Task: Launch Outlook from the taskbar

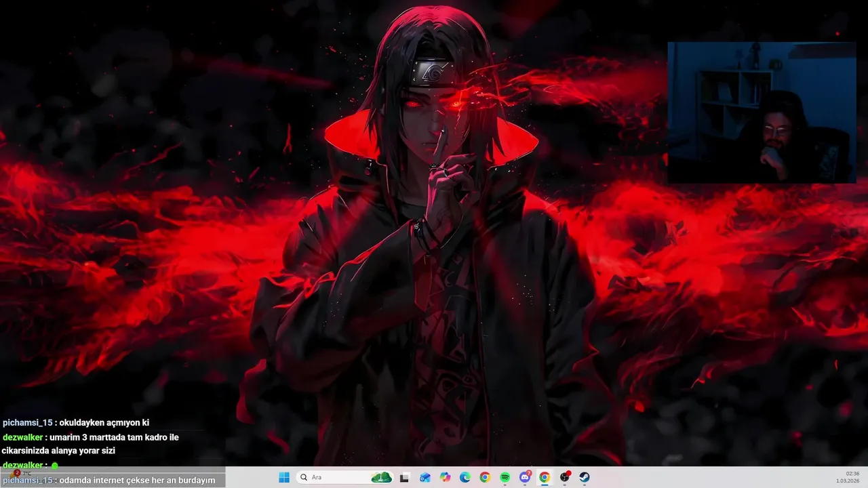Action: (425, 477)
